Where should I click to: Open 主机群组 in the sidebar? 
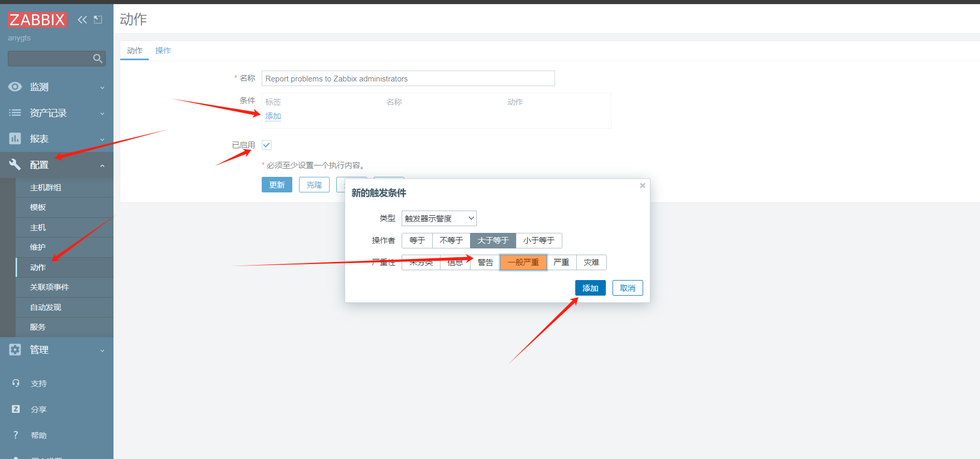point(46,188)
